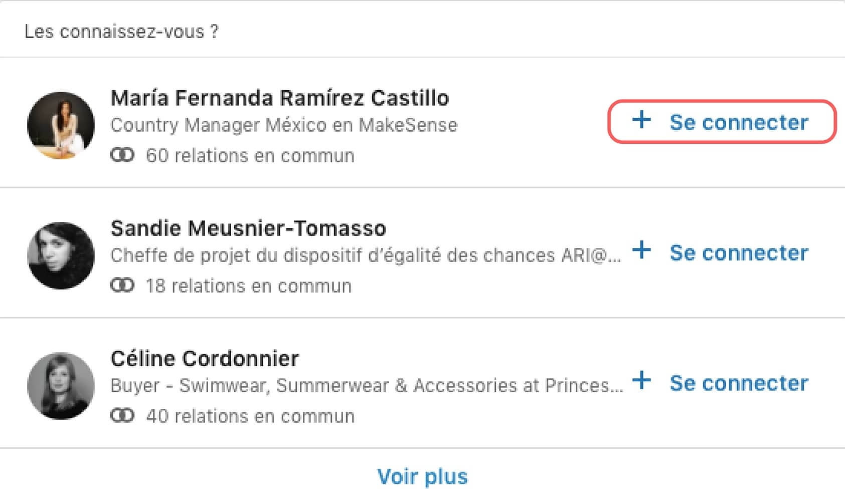Viewport: 845px width, 504px height.
Task: Click the name Sandie Meusnier-Tomasso
Action: point(249,228)
